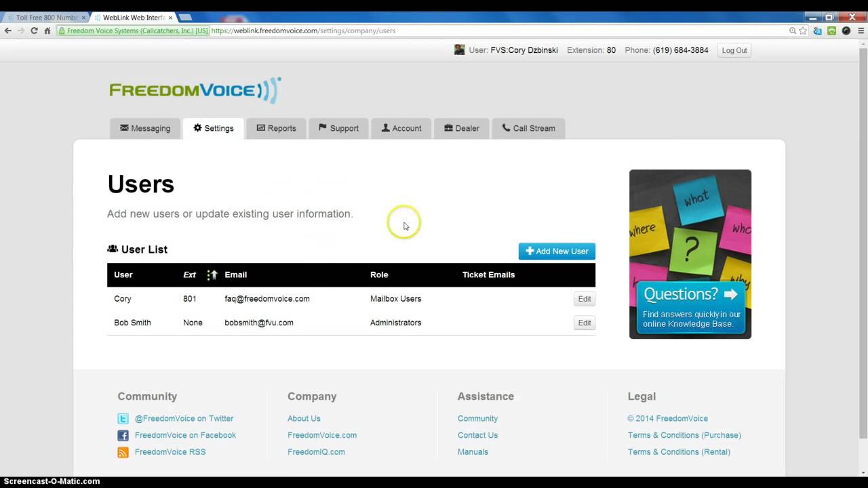
Task: Click the FreedomVoice logo
Action: (195, 90)
